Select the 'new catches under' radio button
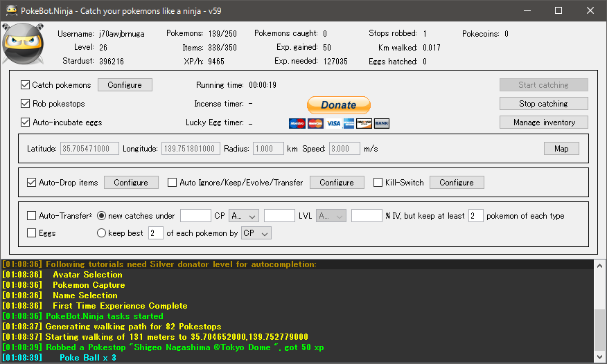 click(101, 216)
